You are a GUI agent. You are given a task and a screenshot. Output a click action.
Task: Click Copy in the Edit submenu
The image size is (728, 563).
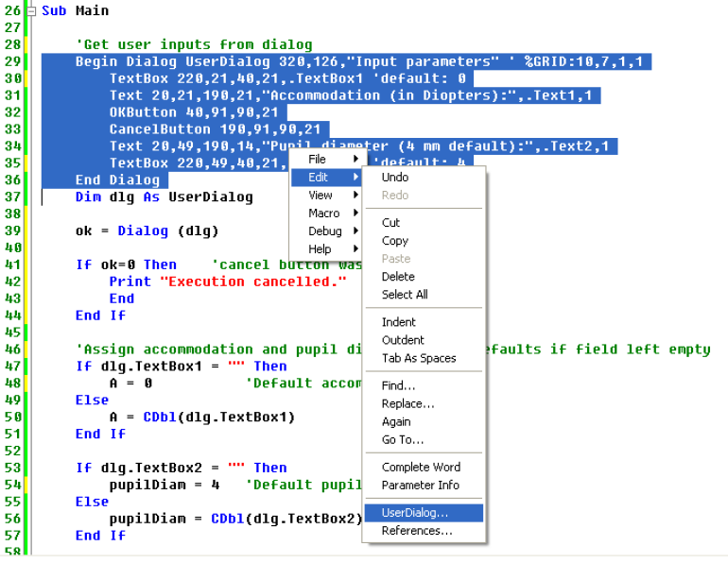(x=395, y=241)
